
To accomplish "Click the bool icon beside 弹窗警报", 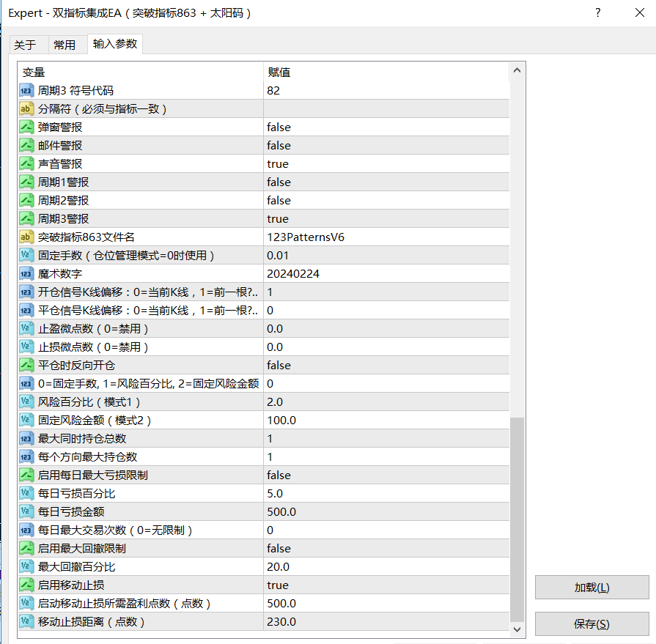I will coord(26,127).
